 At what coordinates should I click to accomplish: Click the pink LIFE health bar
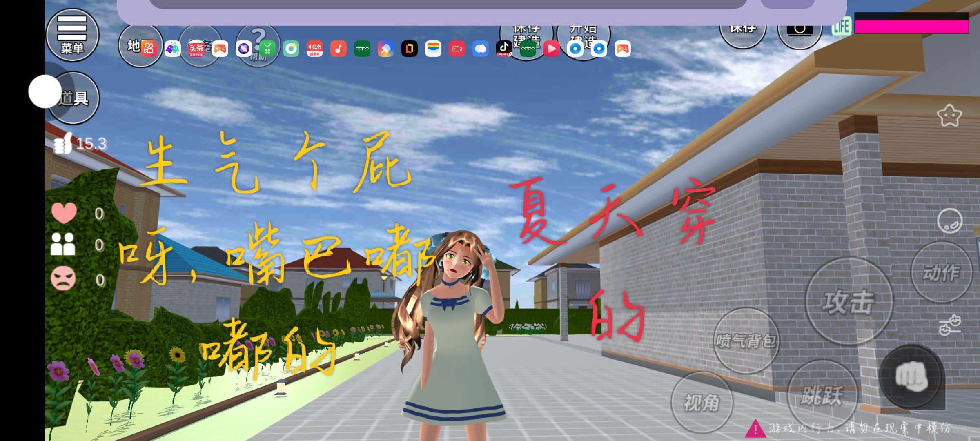tap(911, 27)
